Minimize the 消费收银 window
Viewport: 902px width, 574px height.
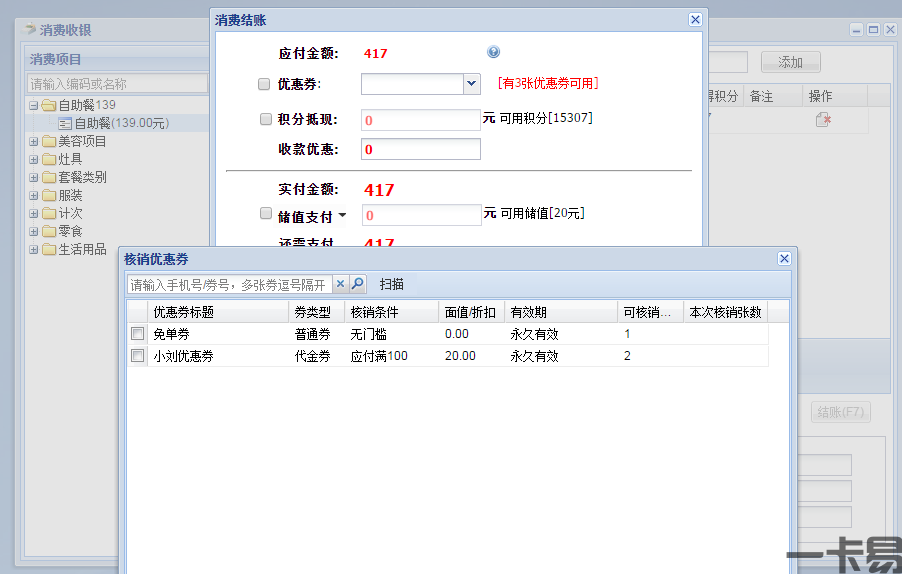tap(857, 29)
